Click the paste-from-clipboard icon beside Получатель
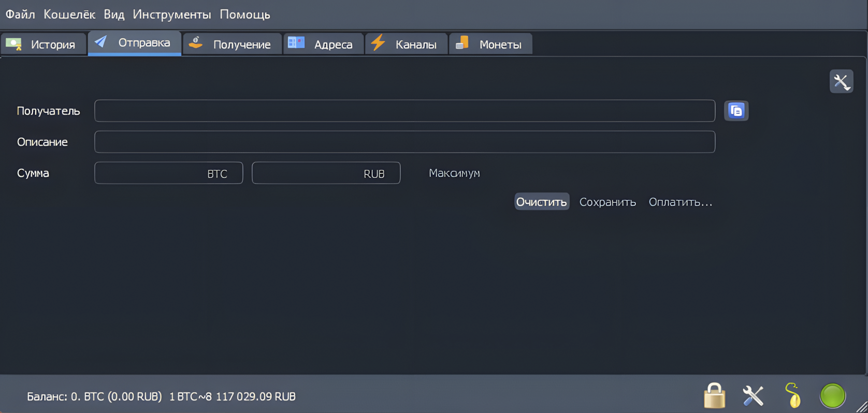Viewport: 868px width, 413px height. point(736,111)
